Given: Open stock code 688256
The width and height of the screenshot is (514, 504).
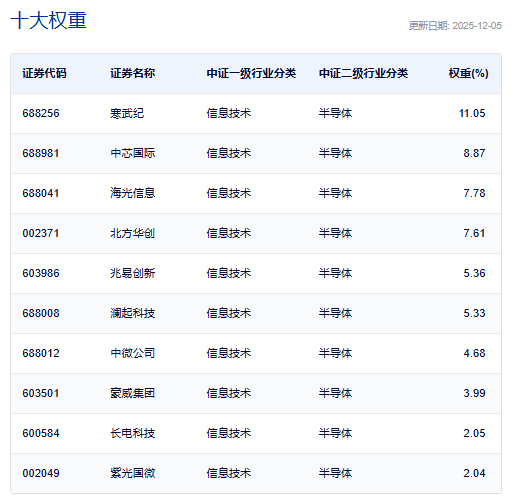Looking at the screenshot, I should [x=41, y=113].
